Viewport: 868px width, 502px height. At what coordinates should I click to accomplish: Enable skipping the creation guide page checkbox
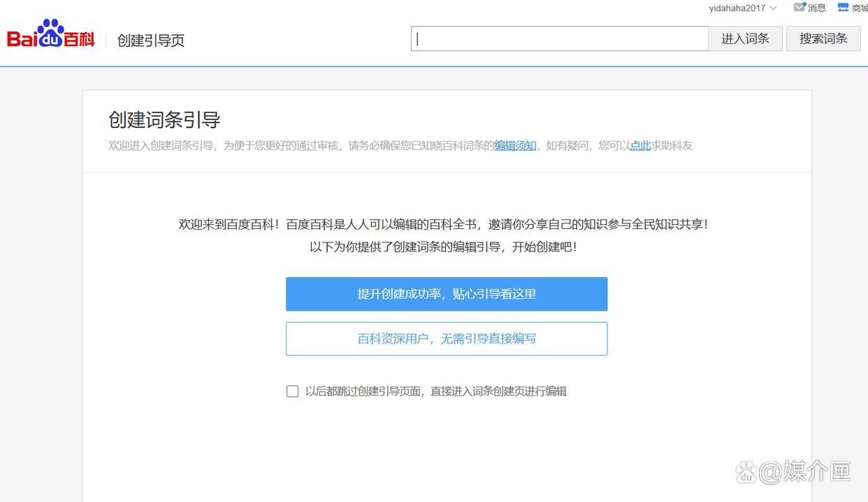(x=292, y=391)
